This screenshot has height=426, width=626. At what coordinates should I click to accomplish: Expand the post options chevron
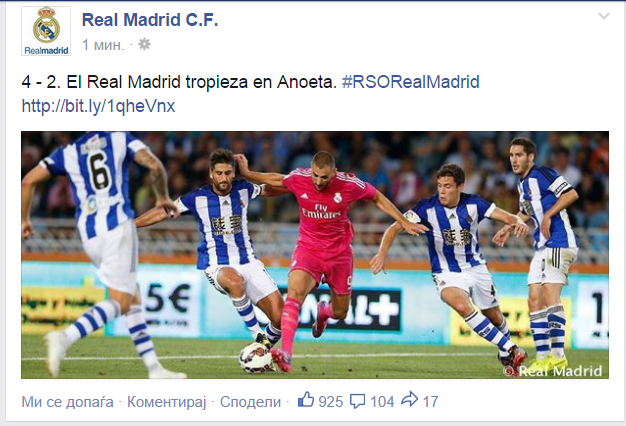click(604, 16)
